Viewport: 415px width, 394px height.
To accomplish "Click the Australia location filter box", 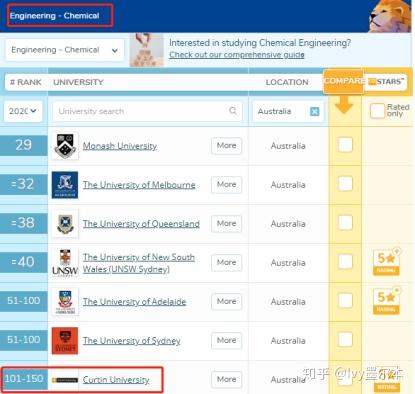I will pos(287,111).
